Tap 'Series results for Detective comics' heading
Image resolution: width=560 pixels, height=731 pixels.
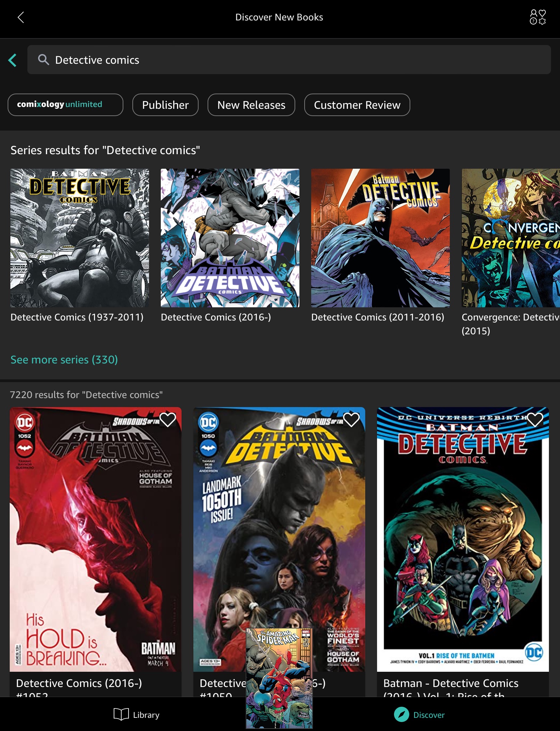[105, 150]
